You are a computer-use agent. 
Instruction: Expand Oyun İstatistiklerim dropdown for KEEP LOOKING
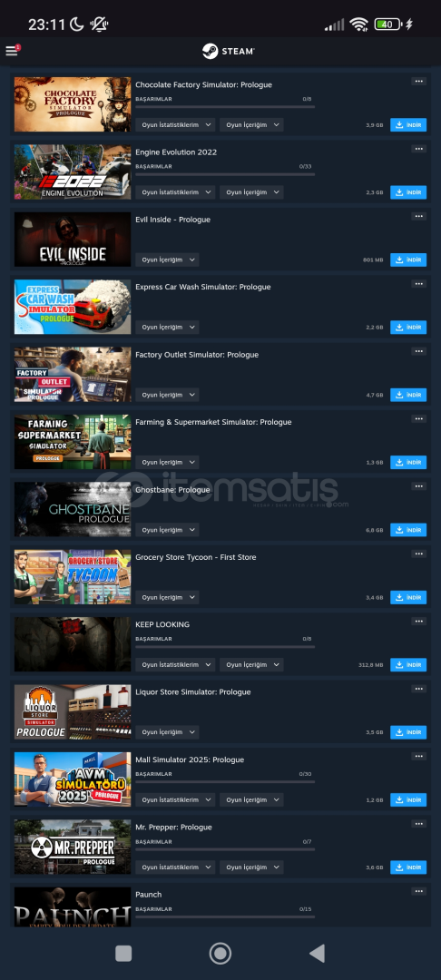coord(175,665)
